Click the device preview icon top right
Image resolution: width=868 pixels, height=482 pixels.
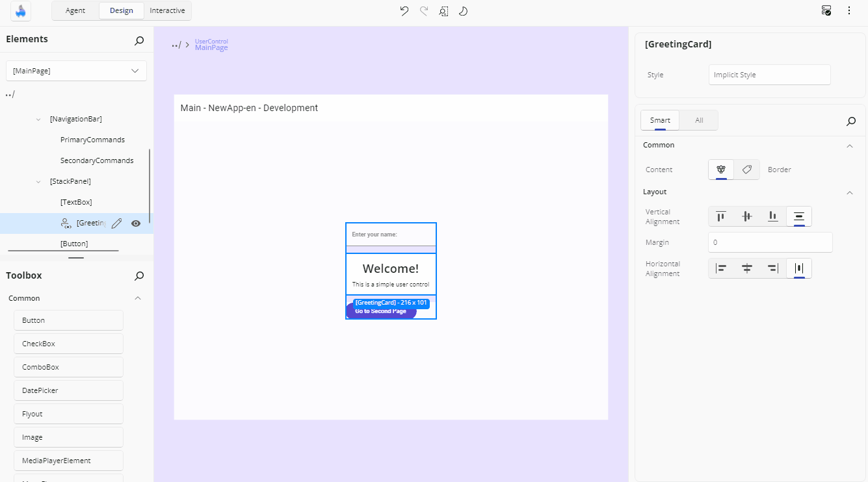pos(826,10)
